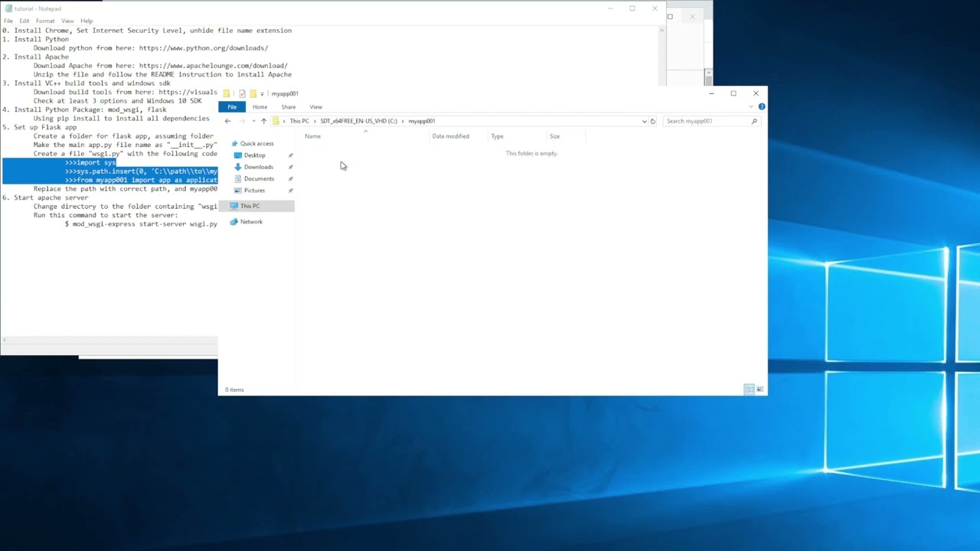Select Quick access in navigation pane
980x551 pixels.
(256, 143)
